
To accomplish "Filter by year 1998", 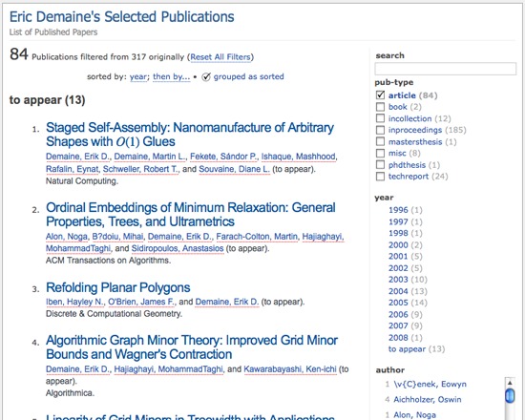I will coord(398,233).
